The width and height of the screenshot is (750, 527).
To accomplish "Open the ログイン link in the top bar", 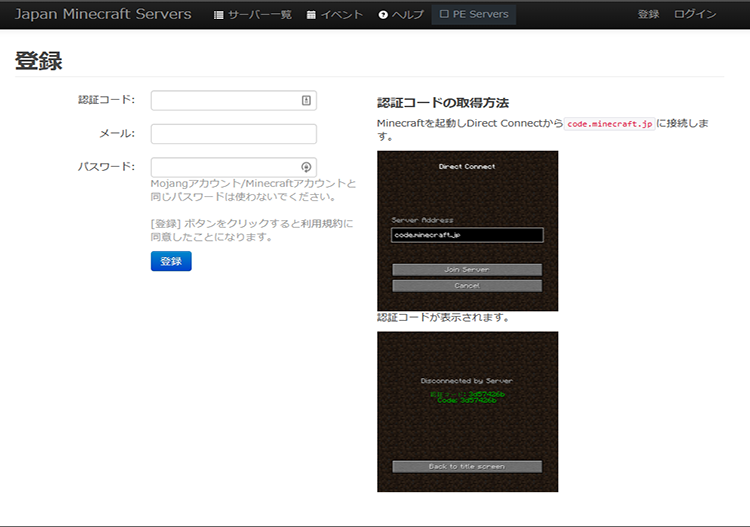I will click(x=695, y=14).
